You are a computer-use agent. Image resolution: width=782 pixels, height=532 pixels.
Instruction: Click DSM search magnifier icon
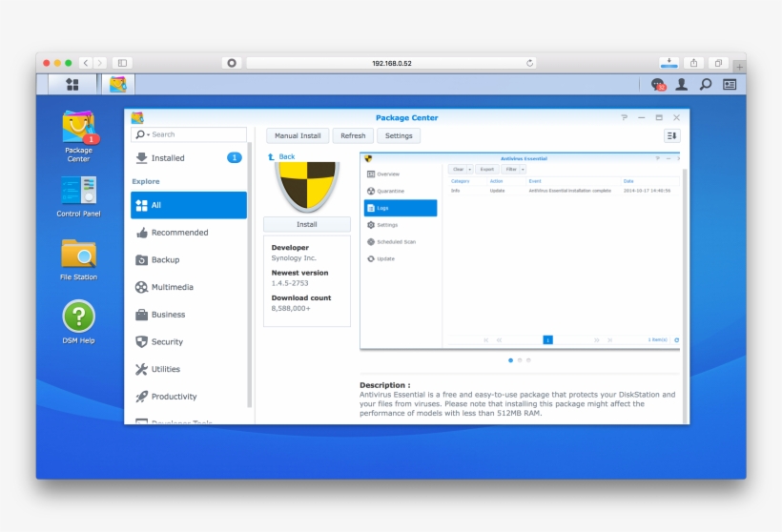click(705, 84)
